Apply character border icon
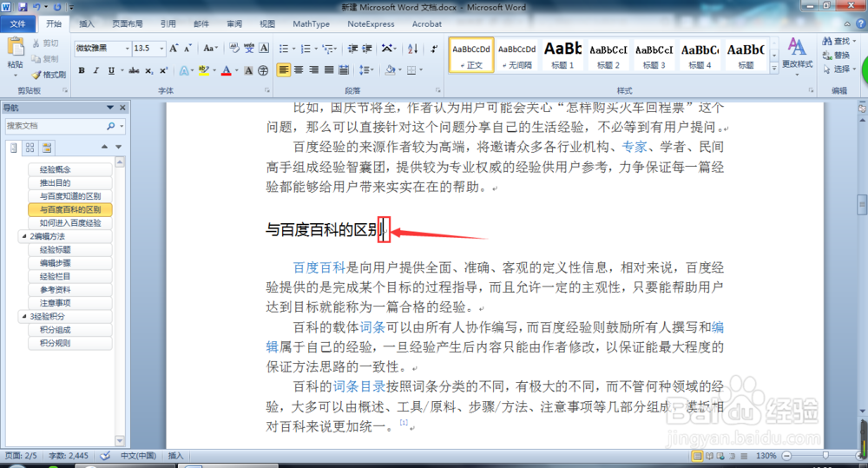Screen dimensions: 868x468 [x=264, y=48]
